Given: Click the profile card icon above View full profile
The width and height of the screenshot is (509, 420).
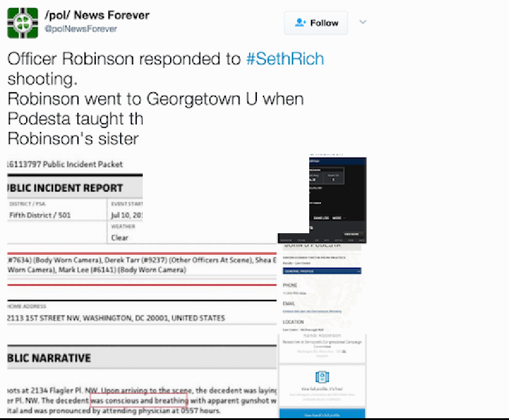Looking at the screenshot, I should point(322,377).
